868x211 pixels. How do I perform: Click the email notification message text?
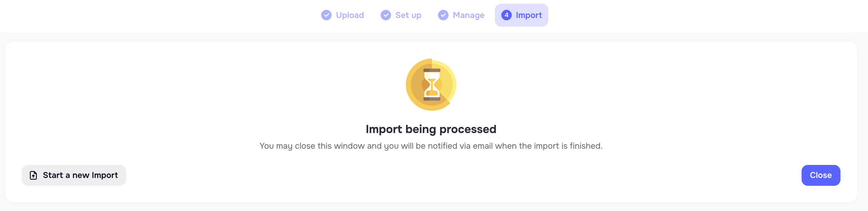point(431,146)
